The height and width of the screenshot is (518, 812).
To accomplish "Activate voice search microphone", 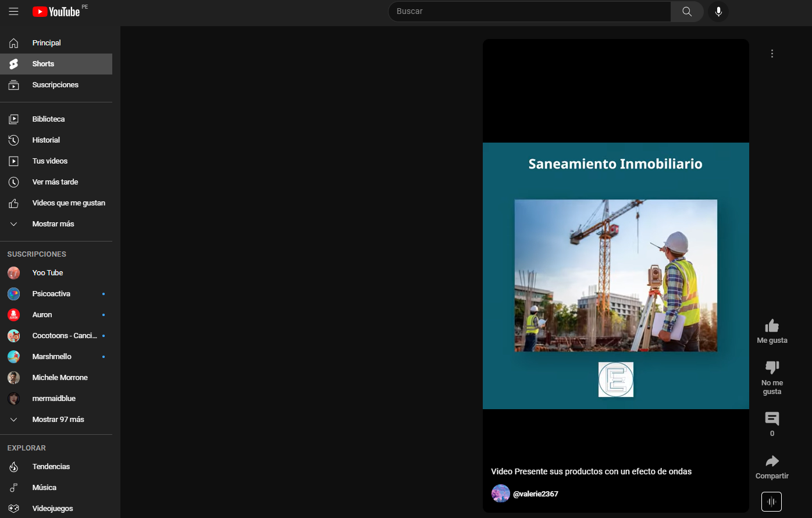I will [718, 12].
